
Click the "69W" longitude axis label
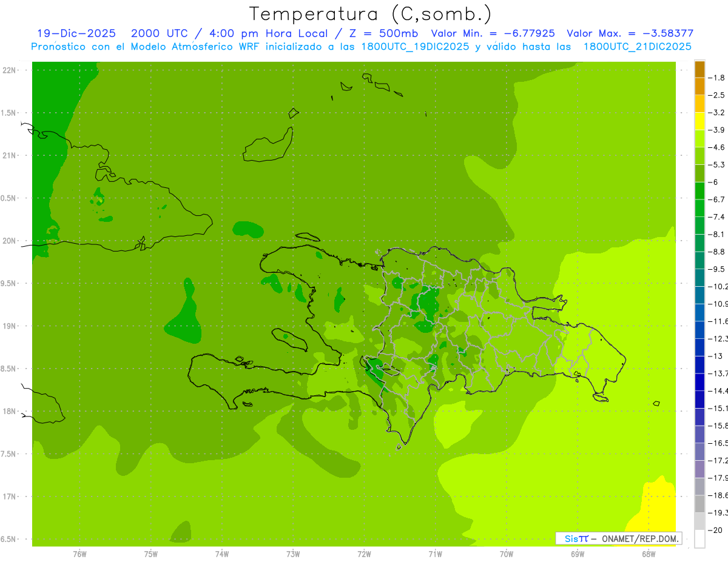coord(578,554)
